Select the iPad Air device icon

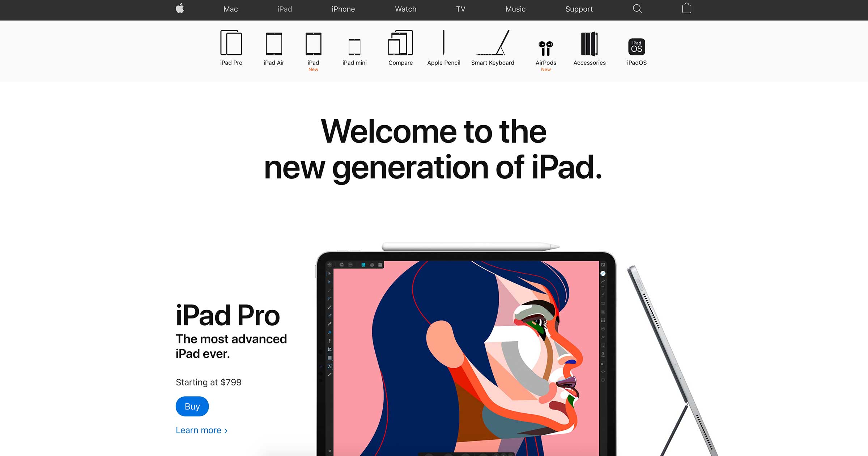(274, 44)
